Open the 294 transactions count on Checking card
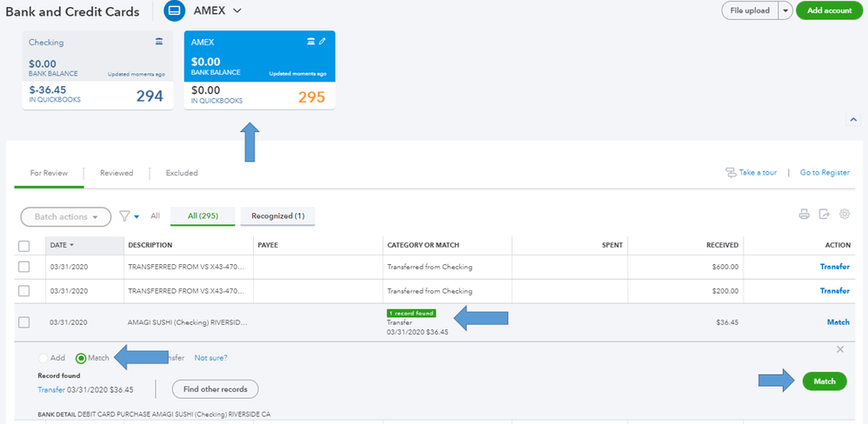 point(150,96)
